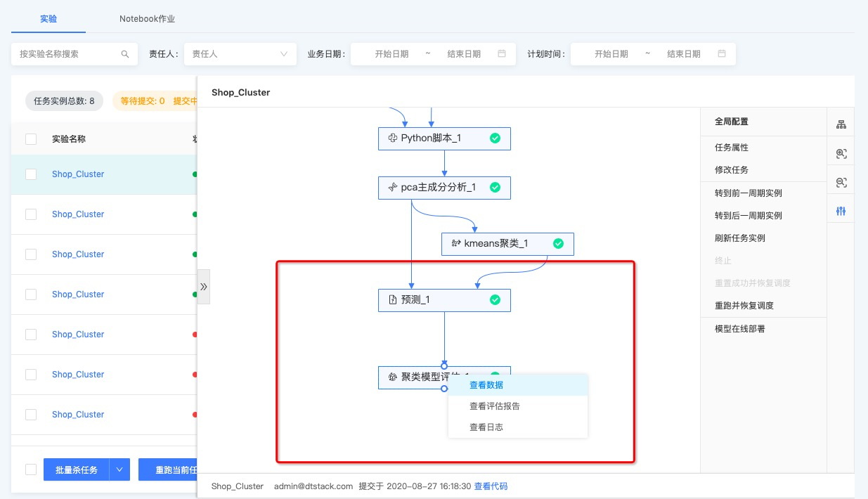The height and width of the screenshot is (499, 868).
Task: Zoom in on the workflow canvas
Action: tap(841, 154)
